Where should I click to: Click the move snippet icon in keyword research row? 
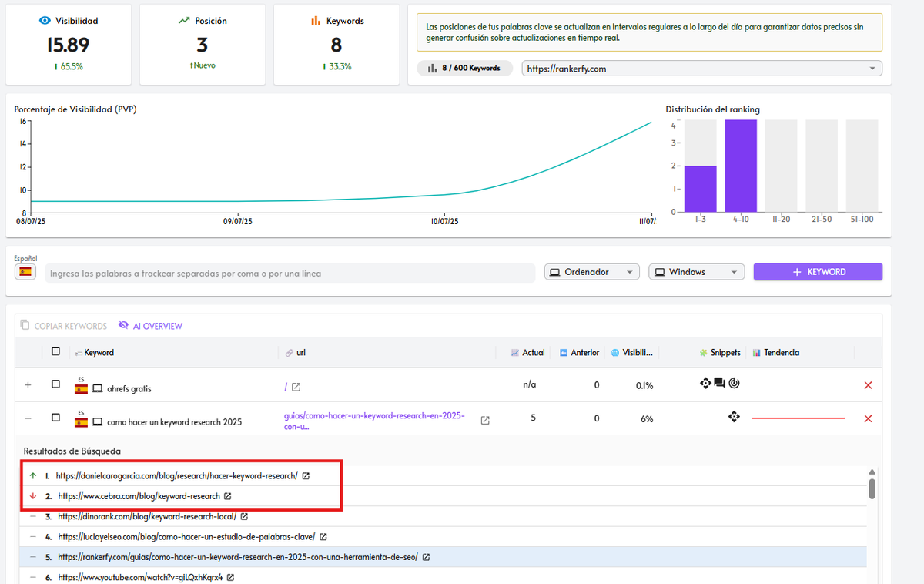(734, 416)
